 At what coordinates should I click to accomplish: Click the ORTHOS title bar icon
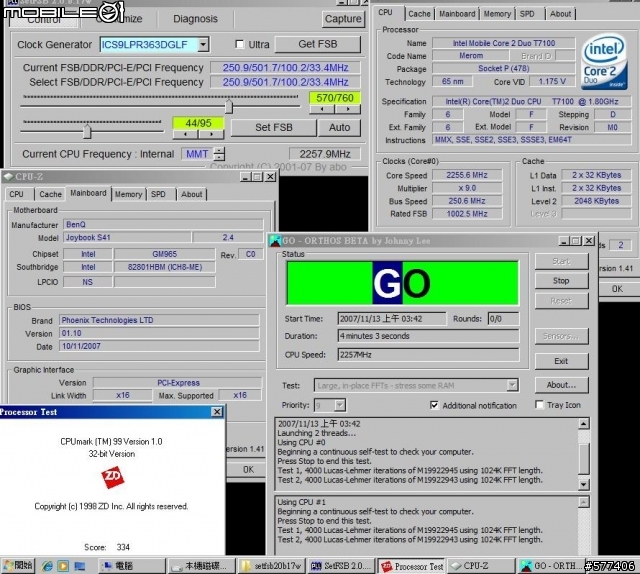coord(276,241)
